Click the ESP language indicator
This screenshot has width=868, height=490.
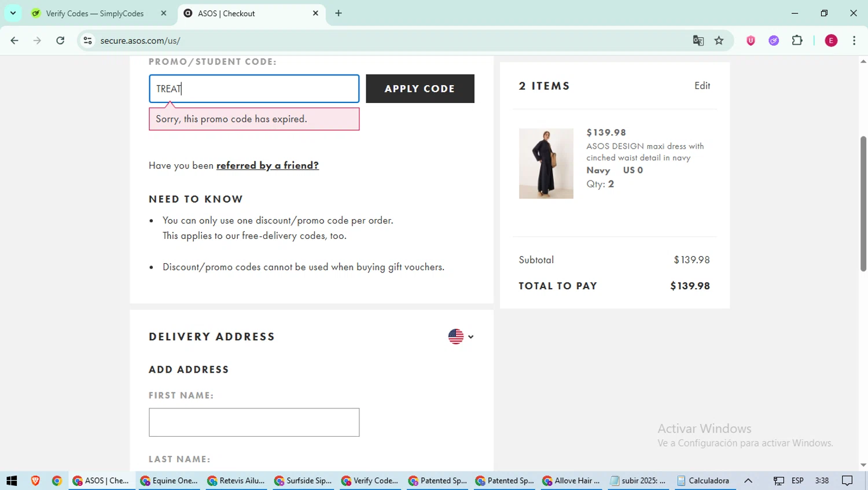click(797, 481)
